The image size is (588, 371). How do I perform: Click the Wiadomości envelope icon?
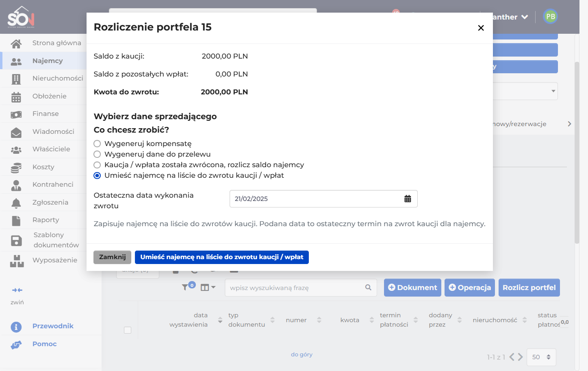click(16, 132)
